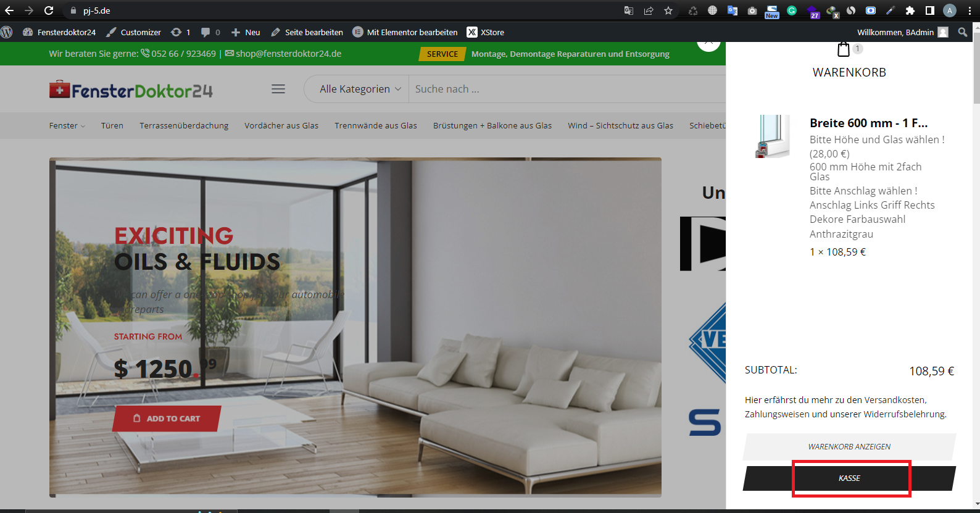Image resolution: width=980 pixels, height=513 pixels.
Task: Click the shopping bag cart icon
Action: coord(844,49)
